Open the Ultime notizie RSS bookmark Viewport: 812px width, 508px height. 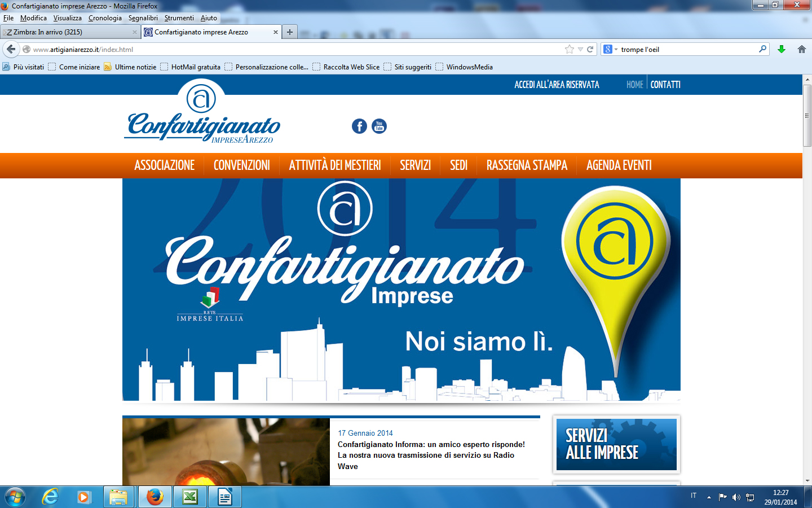tap(130, 67)
